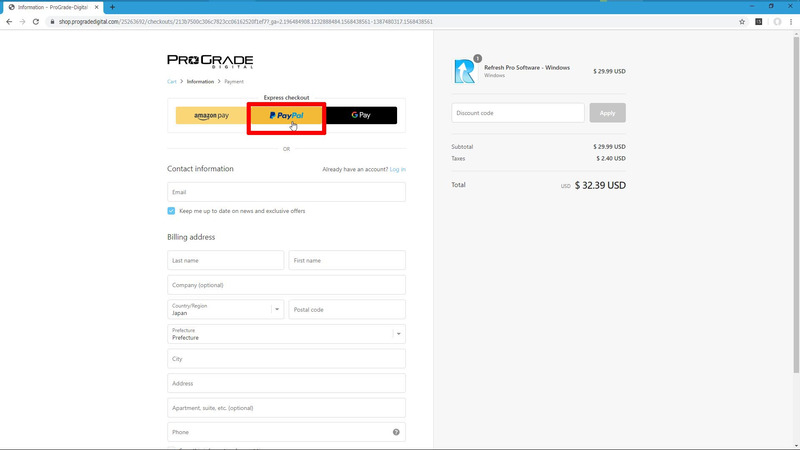Click the browser address bar URL
Image resolution: width=800 pixels, height=450 pixels.
coord(245,21)
